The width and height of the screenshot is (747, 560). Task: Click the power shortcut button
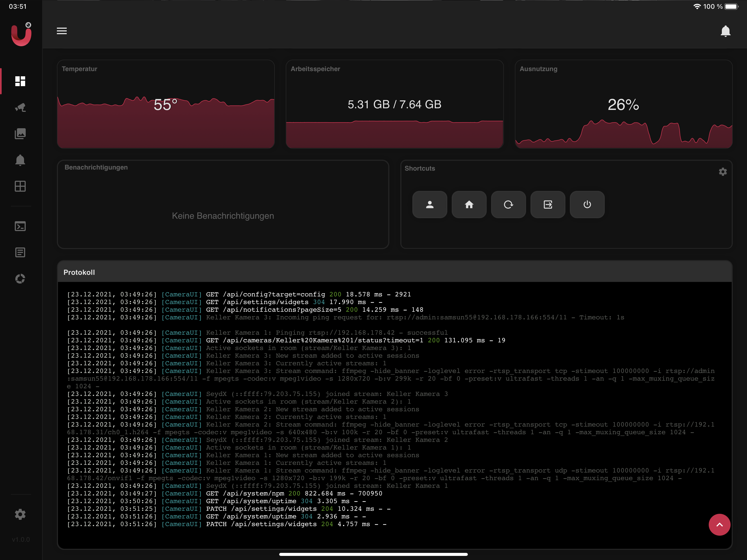587,204
